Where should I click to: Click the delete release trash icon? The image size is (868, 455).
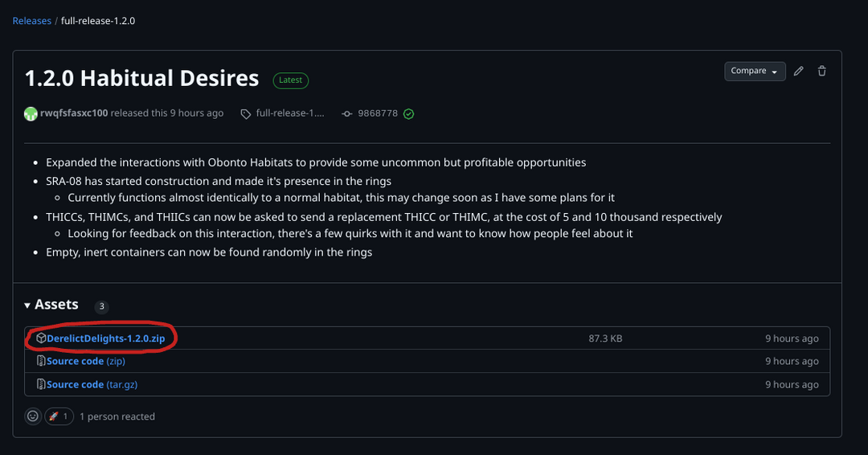click(821, 72)
